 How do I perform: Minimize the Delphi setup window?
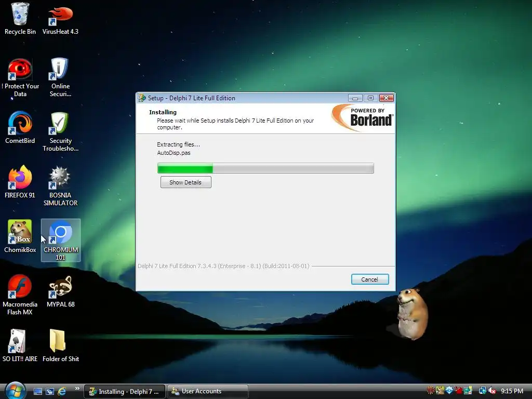[x=355, y=98]
